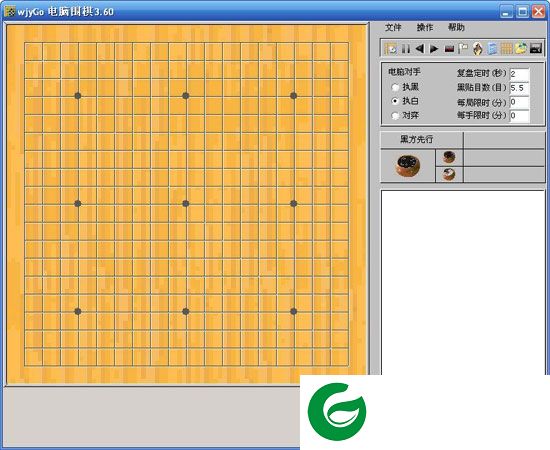Open the 帮助 menu
The image size is (550, 450).
coord(456,27)
